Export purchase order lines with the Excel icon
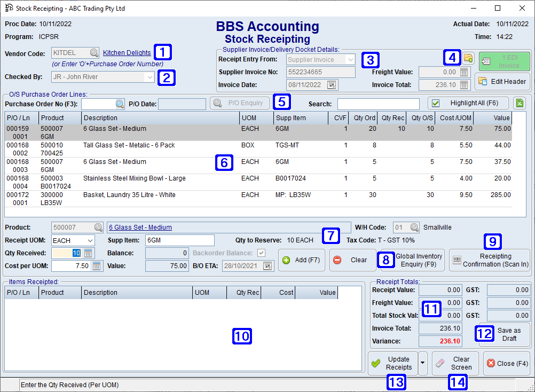 click(x=519, y=103)
